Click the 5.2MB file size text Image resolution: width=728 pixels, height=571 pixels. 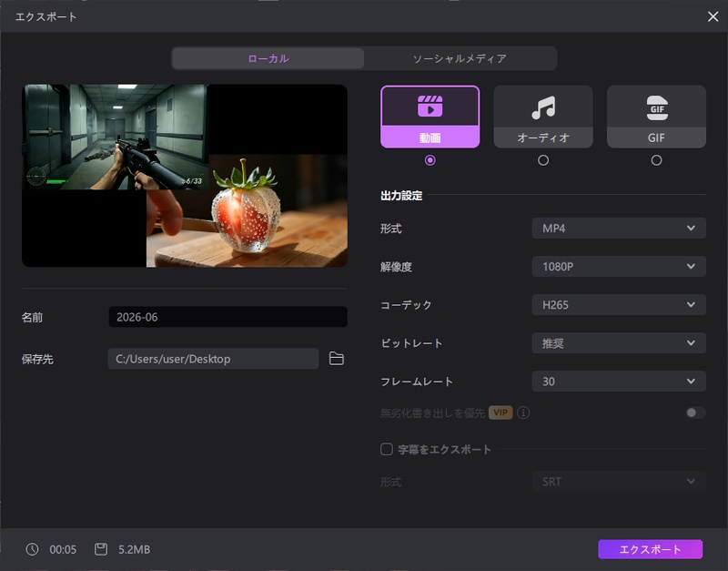pos(134,550)
